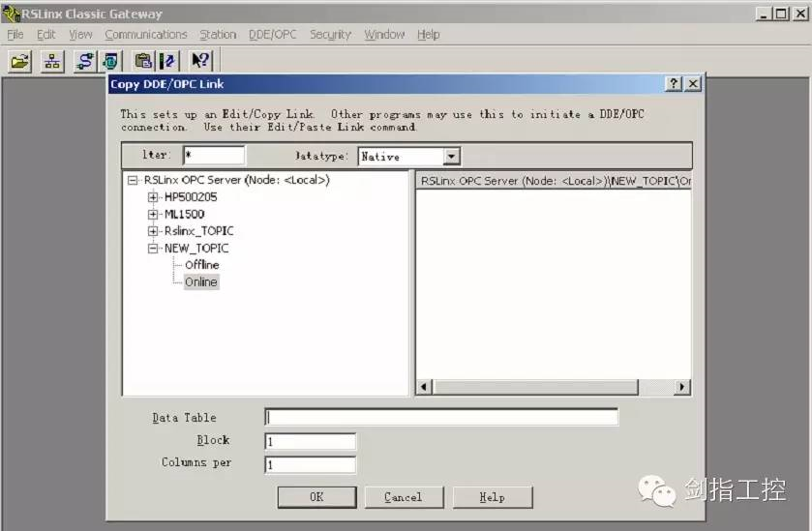Click the OK button
The image size is (812, 531).
pos(316,497)
